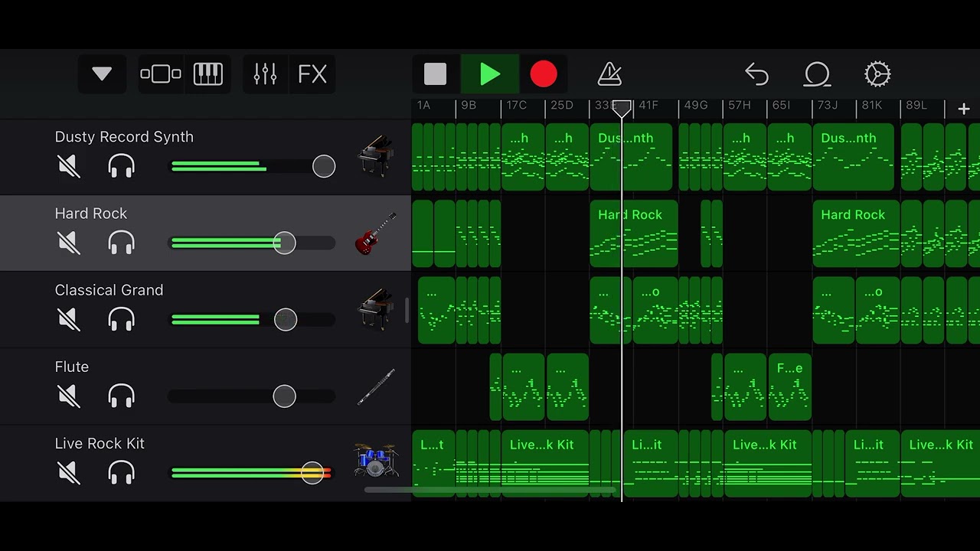Image resolution: width=980 pixels, height=551 pixels.
Task: Select Dus...nth region near section 73J
Action: tap(853, 157)
